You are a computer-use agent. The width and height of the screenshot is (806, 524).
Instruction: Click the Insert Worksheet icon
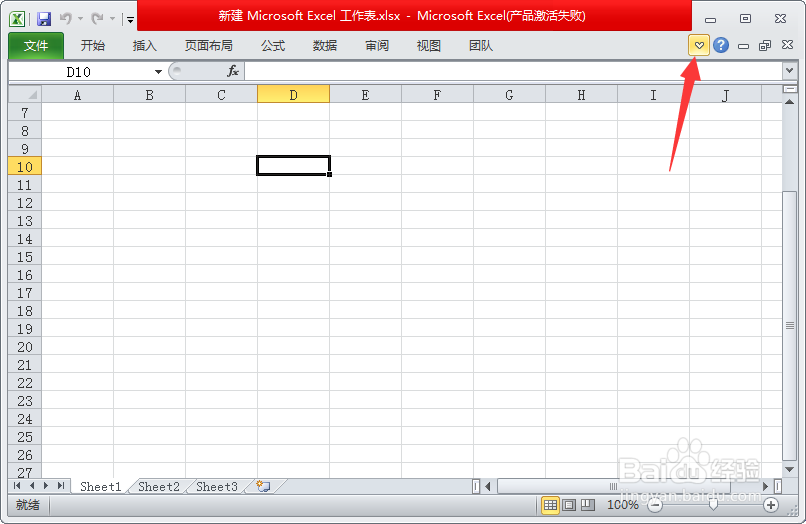(x=263, y=486)
